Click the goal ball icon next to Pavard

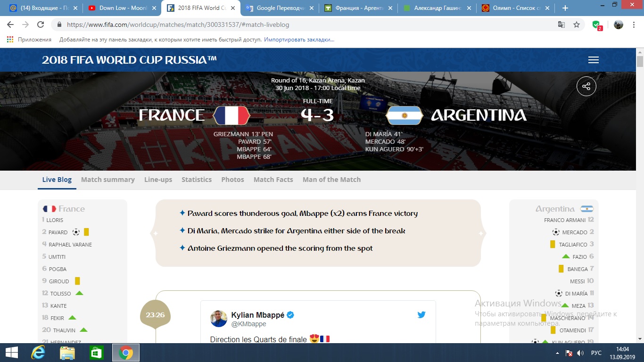(76, 232)
